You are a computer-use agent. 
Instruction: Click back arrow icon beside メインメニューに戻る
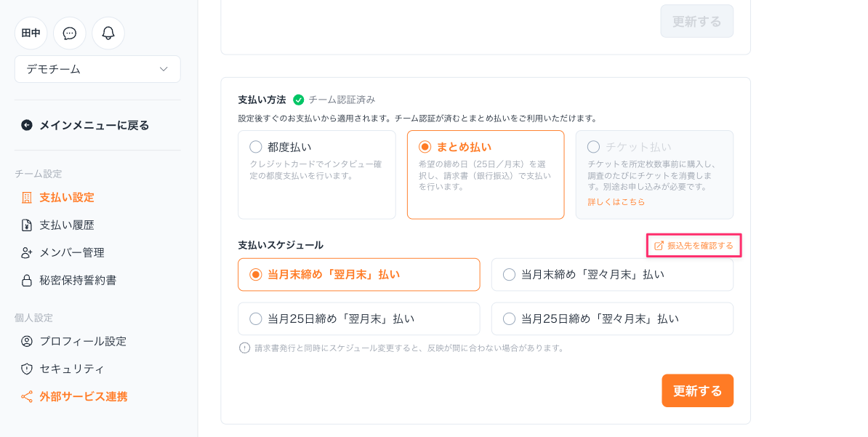(x=27, y=125)
